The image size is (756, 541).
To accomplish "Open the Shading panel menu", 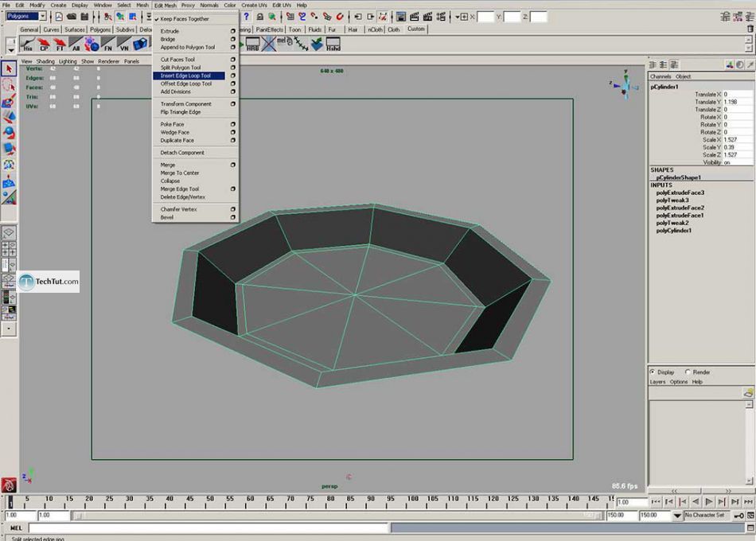I will [45, 61].
